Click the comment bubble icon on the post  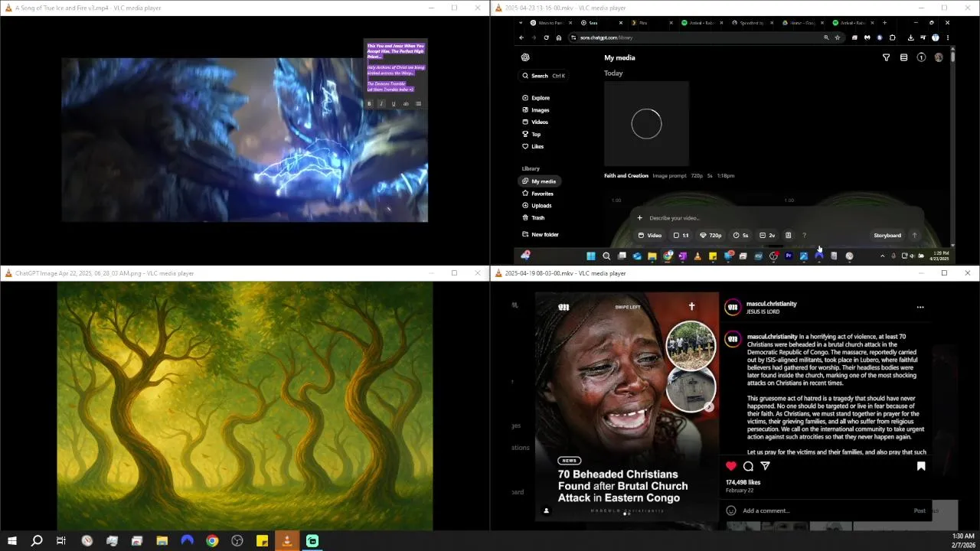[748, 466]
